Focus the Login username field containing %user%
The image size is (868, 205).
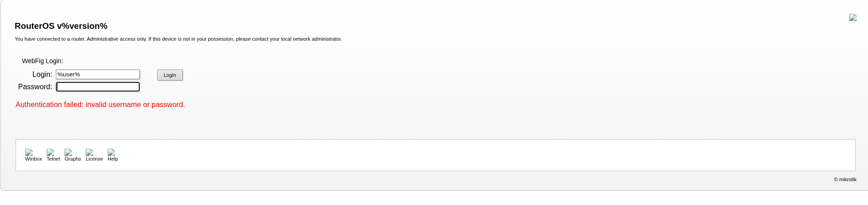click(x=98, y=75)
